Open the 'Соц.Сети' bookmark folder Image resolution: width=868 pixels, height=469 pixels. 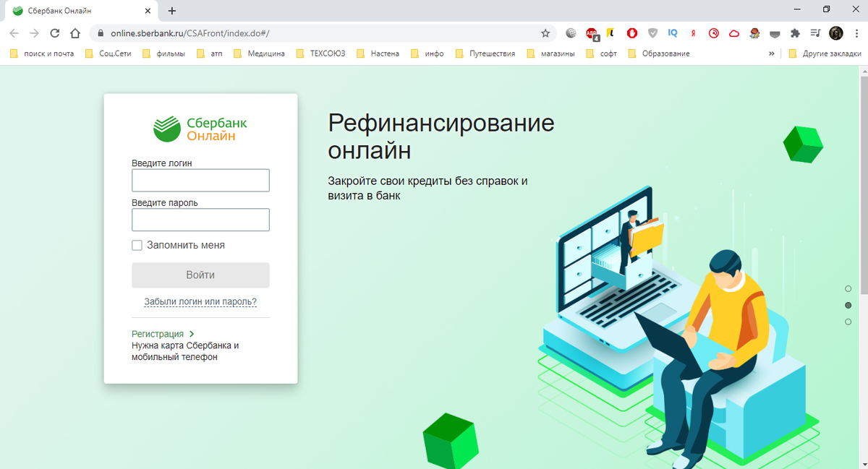(109, 53)
